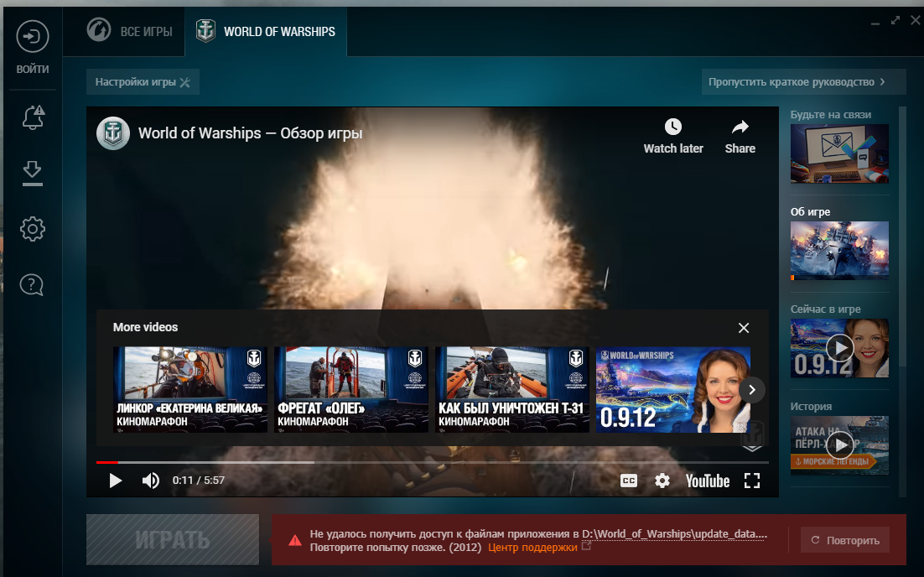Click Повторить retry button

(x=845, y=540)
